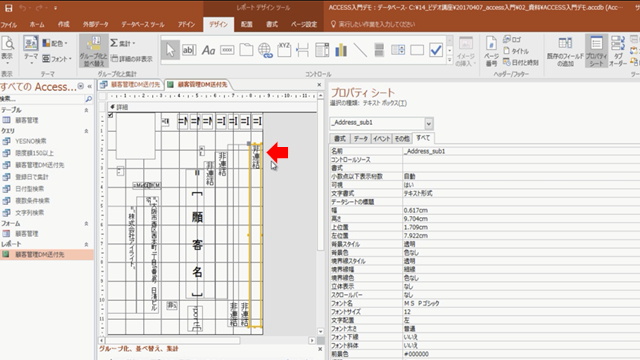The width and height of the screenshot is (640, 360).
Task: Select the Text Box control tool
Action: tap(189, 50)
